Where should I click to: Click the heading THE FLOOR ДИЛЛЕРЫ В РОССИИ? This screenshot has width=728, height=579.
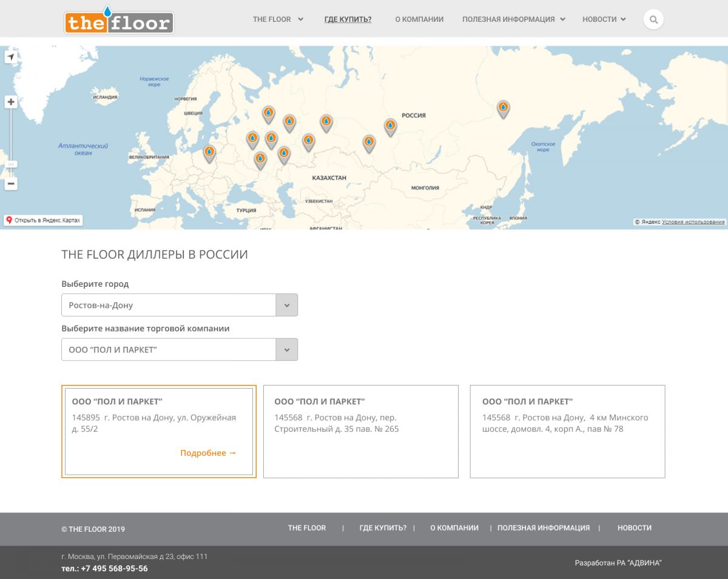(155, 255)
